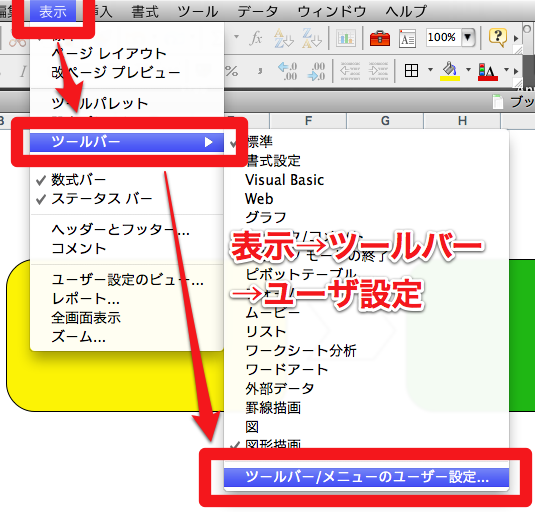Toggle ワードアート toolbar
Viewport: 535px width, 512px height.
366,369
